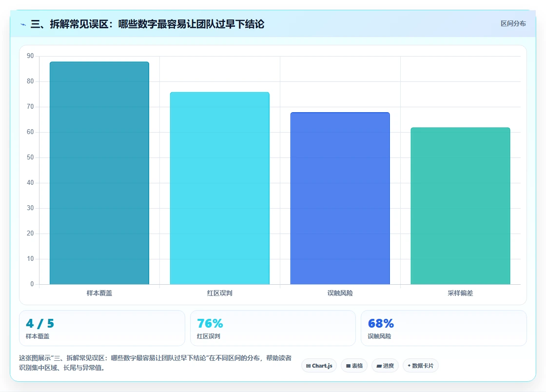This screenshot has height=392, width=546.
Task: Click the 数据卡片 tag chip
Action: click(x=421, y=366)
